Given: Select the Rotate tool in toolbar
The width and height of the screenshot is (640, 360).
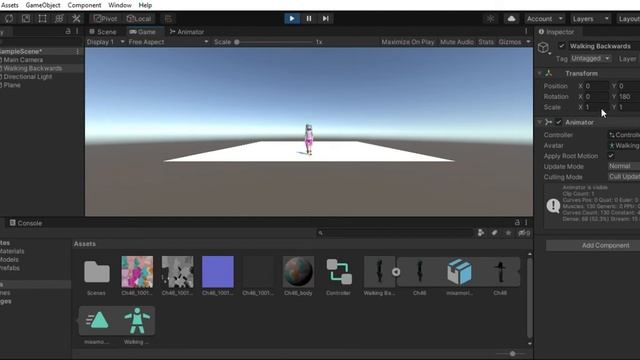Looking at the screenshot, I should click(9, 19).
